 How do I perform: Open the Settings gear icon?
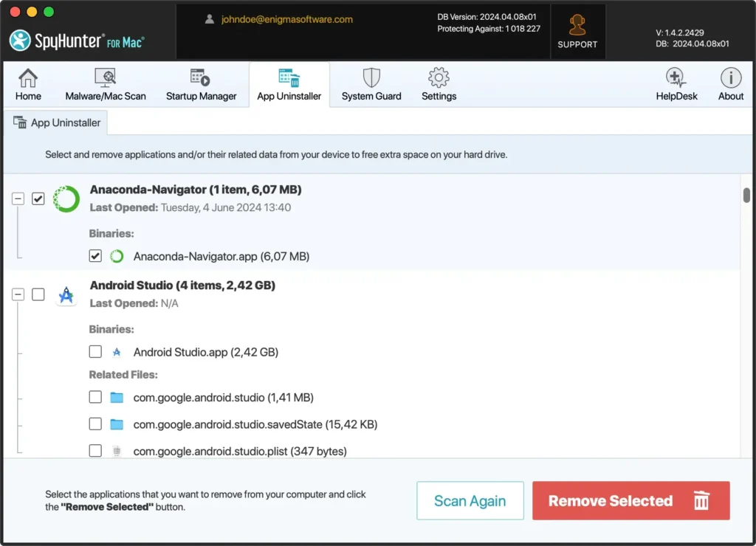[439, 77]
